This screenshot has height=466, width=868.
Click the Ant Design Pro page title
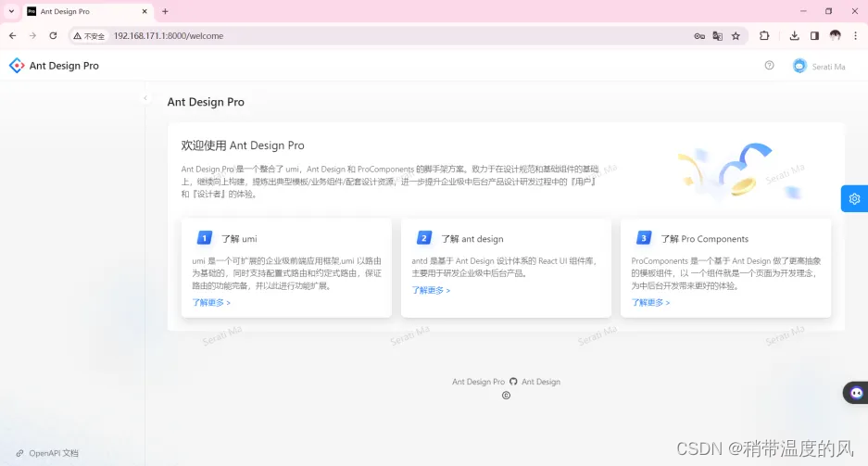coord(206,102)
